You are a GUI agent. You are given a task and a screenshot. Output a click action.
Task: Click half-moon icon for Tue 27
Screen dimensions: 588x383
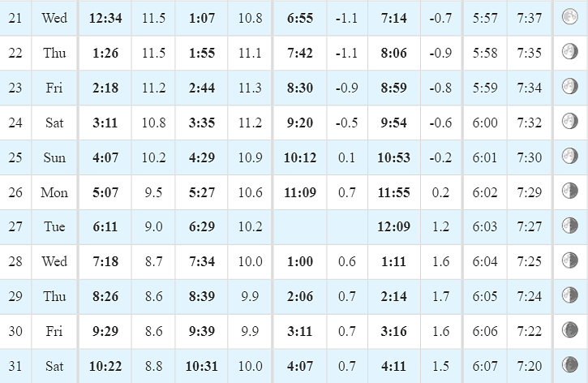click(569, 226)
